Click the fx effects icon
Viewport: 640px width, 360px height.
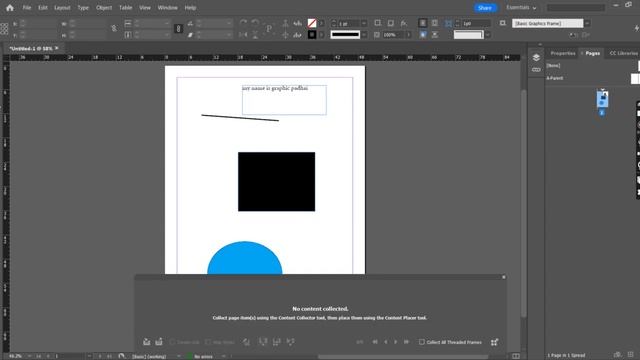pos(404,23)
